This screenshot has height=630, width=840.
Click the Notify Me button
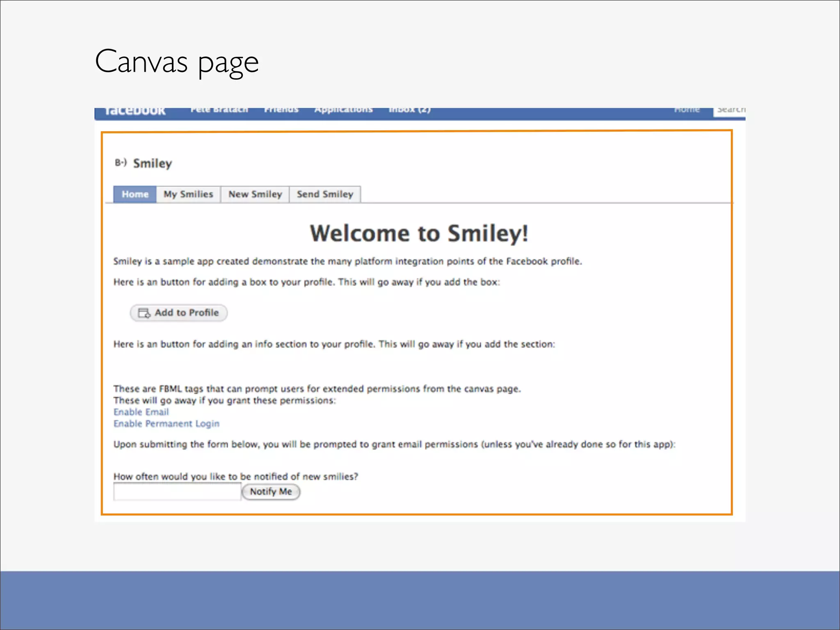[271, 492]
